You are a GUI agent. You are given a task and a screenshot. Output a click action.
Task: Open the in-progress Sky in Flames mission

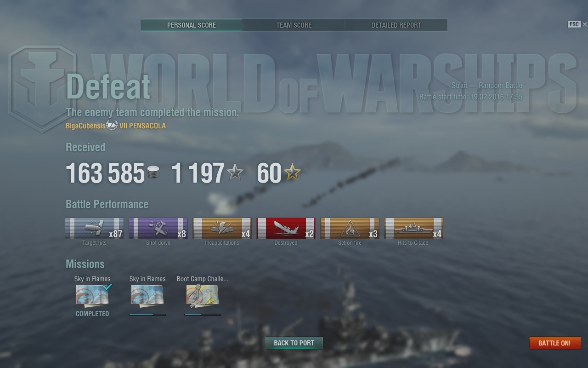(x=147, y=295)
